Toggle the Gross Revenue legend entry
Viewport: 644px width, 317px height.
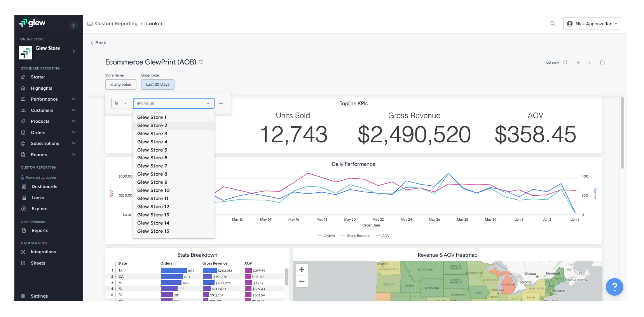coord(355,236)
